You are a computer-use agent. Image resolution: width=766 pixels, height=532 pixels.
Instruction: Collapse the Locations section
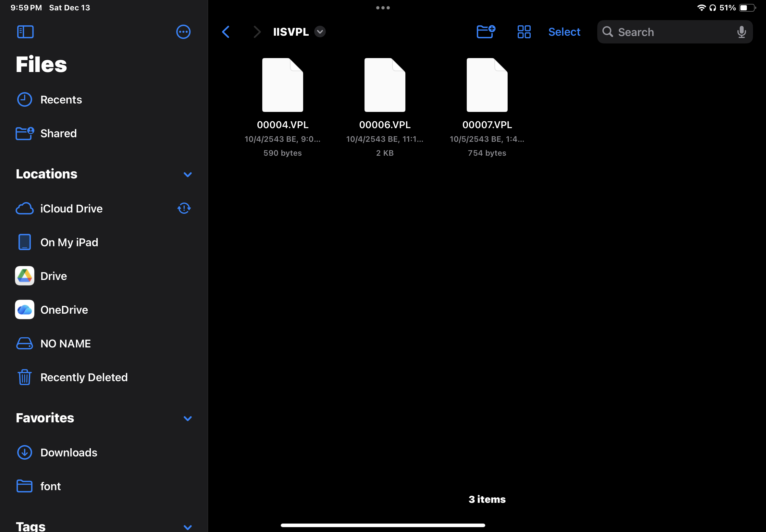[187, 174]
